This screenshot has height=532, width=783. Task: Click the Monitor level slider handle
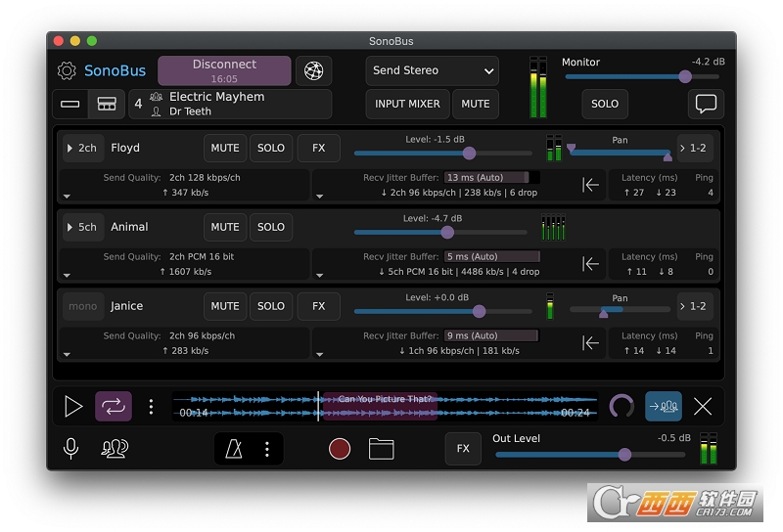coord(685,77)
